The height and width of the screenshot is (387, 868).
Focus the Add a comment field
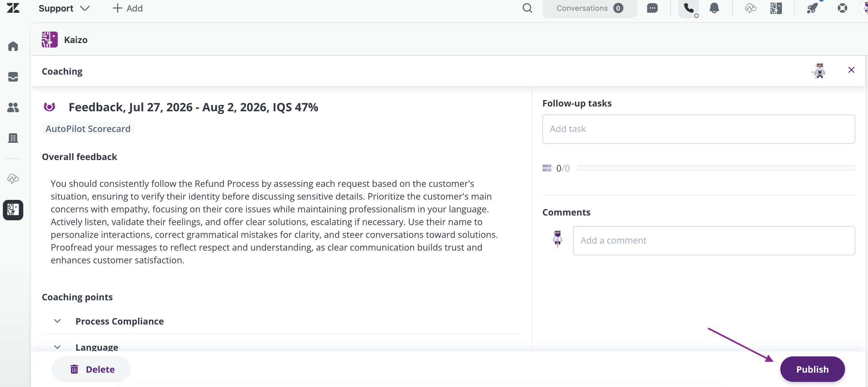pos(714,240)
